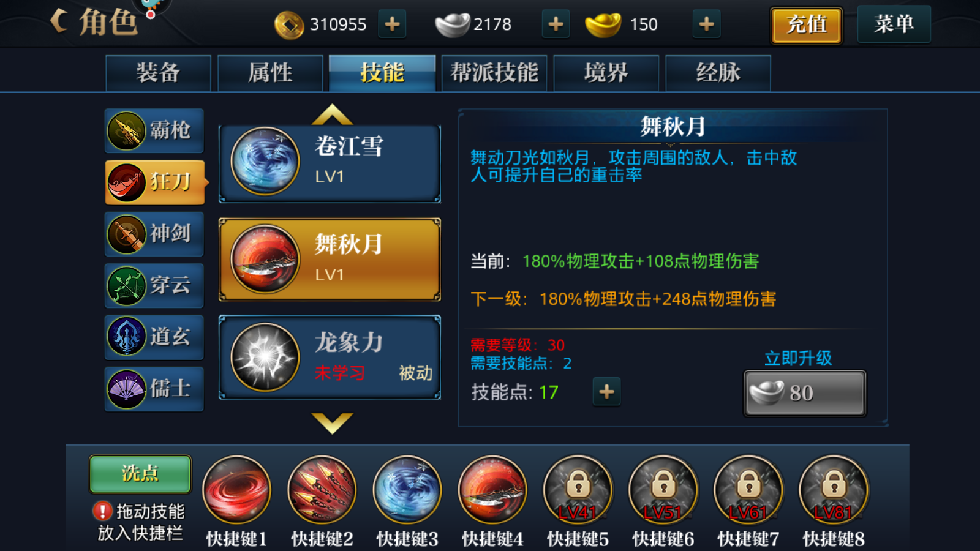Add copper coins with plus button
The image size is (980, 551).
tap(392, 24)
